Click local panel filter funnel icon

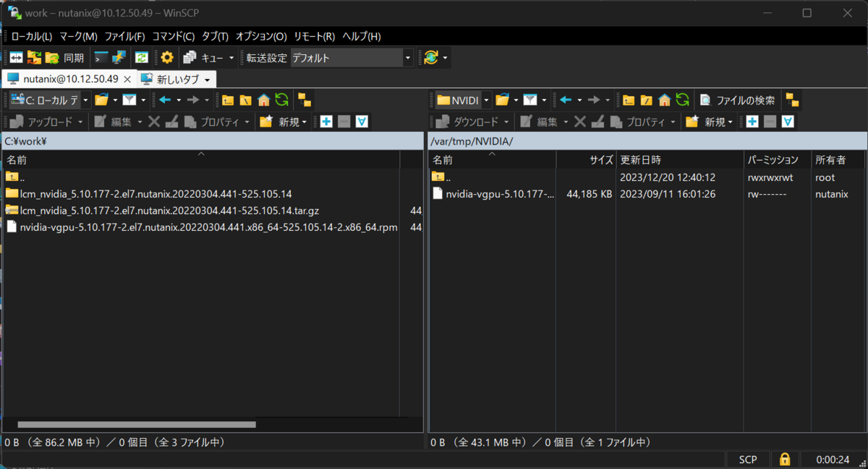(129, 100)
